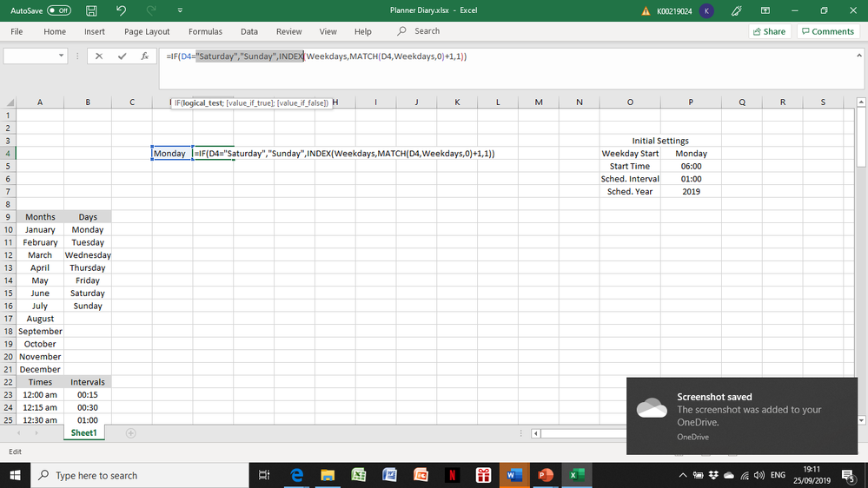Click the pen drawing mode icon

coord(736,10)
